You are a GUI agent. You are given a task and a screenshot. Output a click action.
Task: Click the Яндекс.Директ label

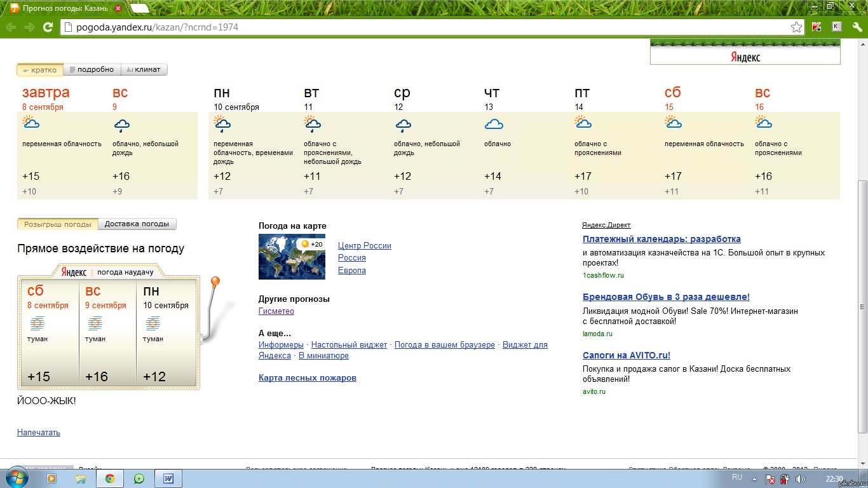[x=606, y=225]
